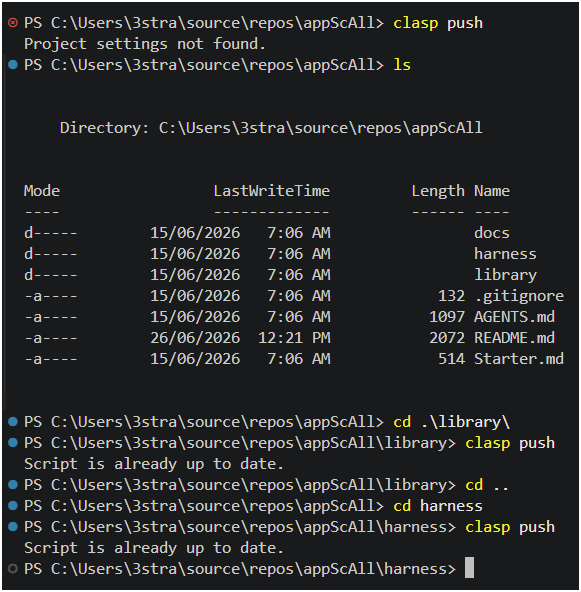Screen dimensions: 581x592
Task: Click the blue dot beside the cd .. command
Action: point(13,484)
